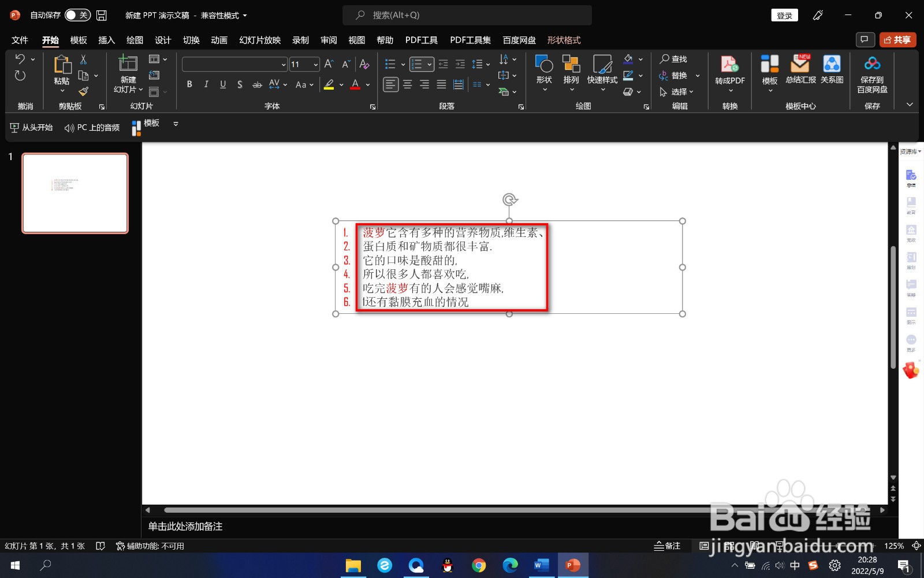
Task: Open Quick Styles gallery
Action: (602, 72)
